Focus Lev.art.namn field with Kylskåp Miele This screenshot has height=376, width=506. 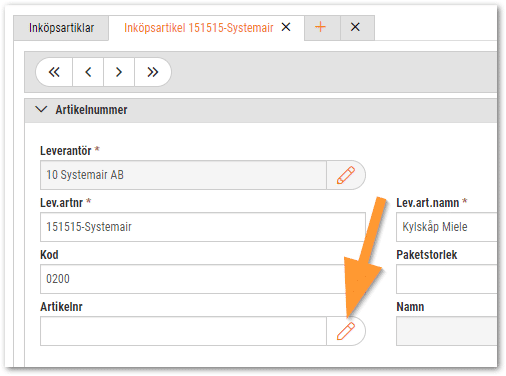[x=446, y=227]
